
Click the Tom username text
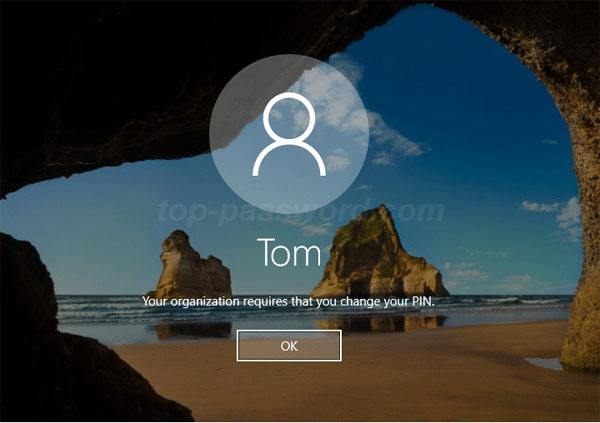click(x=289, y=252)
